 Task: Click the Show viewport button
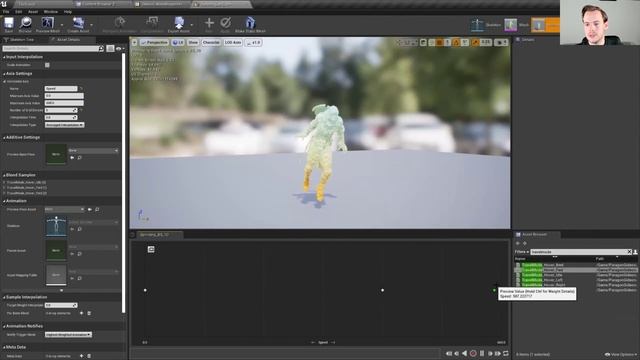[x=193, y=42]
